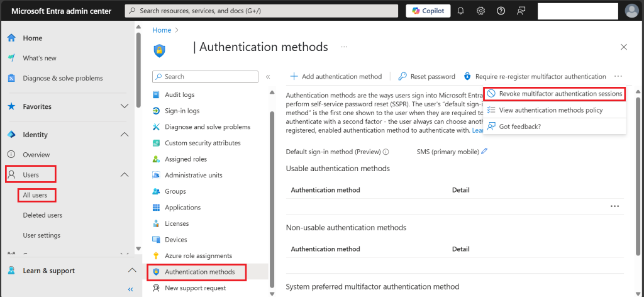644x297 pixels.
Task: Open Groups in the user menu
Action: click(175, 191)
